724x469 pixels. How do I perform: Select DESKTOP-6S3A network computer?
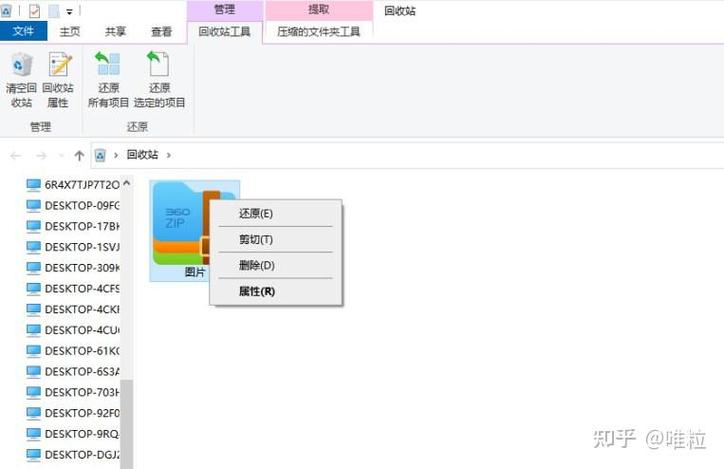tap(73, 372)
